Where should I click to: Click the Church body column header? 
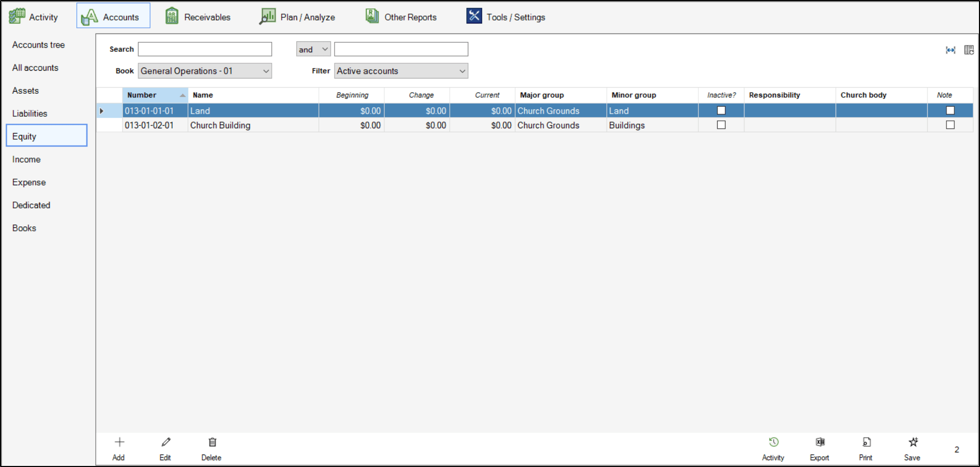[882, 95]
